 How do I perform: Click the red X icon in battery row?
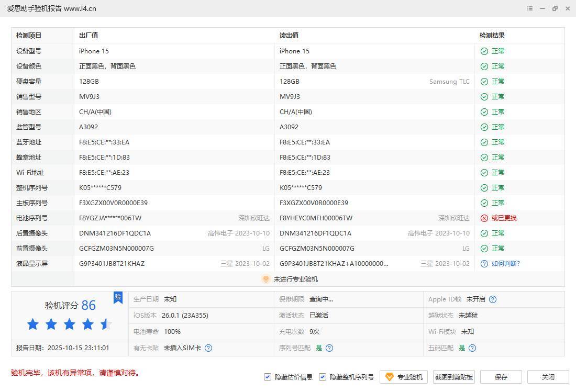[484, 218]
